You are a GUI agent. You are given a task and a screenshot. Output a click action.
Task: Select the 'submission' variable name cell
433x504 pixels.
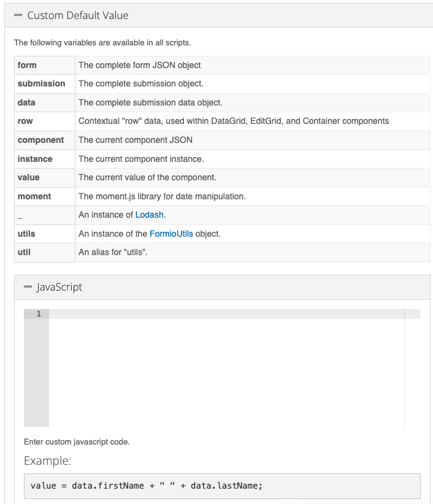(41, 83)
